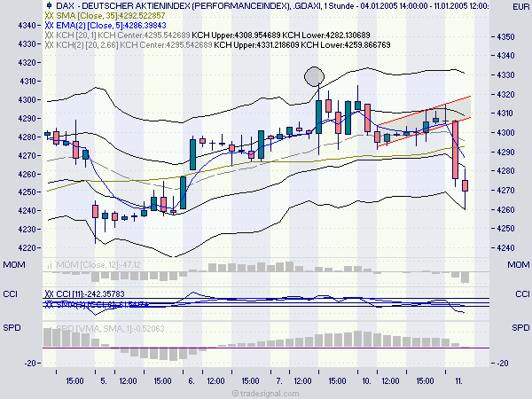Screen dimensions: 532x399
Task: Click the SMA [Close, 35] legend icon
Action: (x=49, y=16)
